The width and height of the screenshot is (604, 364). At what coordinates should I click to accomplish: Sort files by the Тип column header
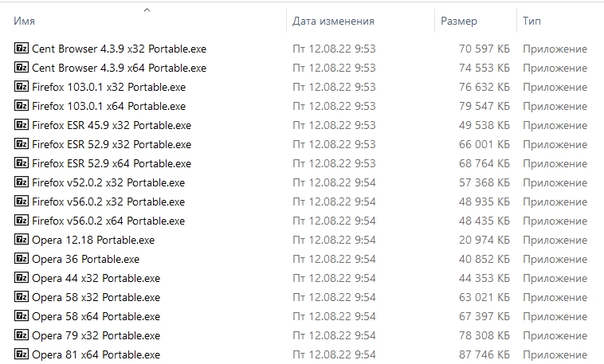tap(531, 21)
